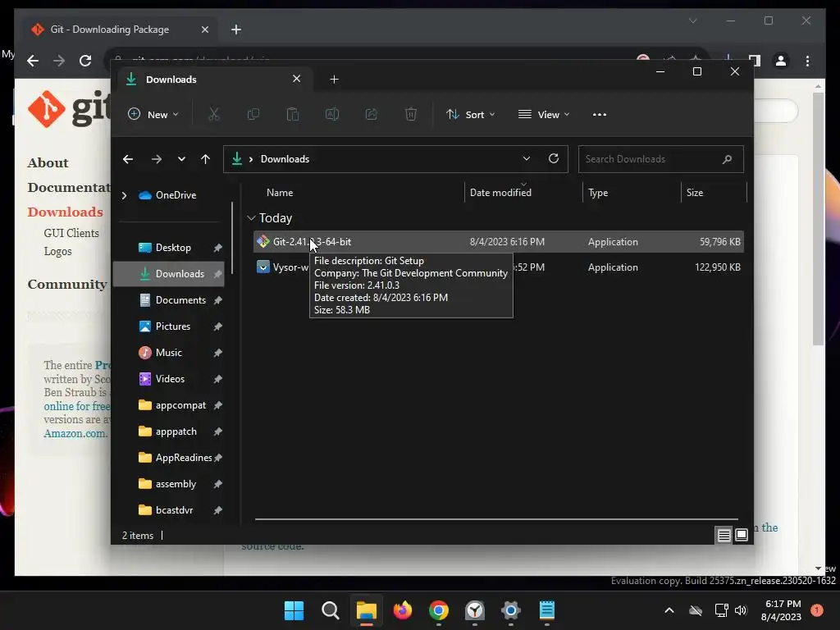
Task: Show hidden system tray icons
Action: (x=669, y=610)
